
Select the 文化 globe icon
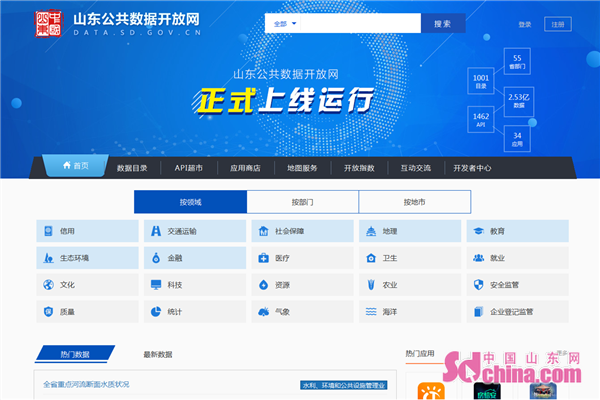point(48,285)
